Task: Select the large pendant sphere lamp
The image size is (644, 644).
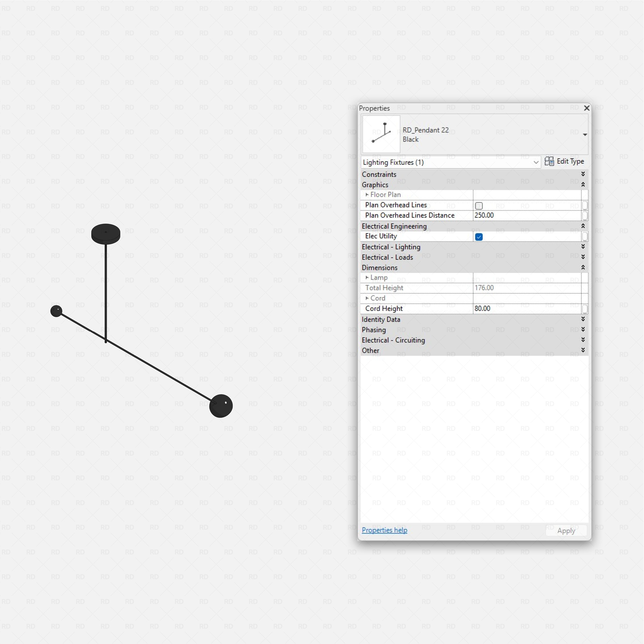Action: coord(221,406)
